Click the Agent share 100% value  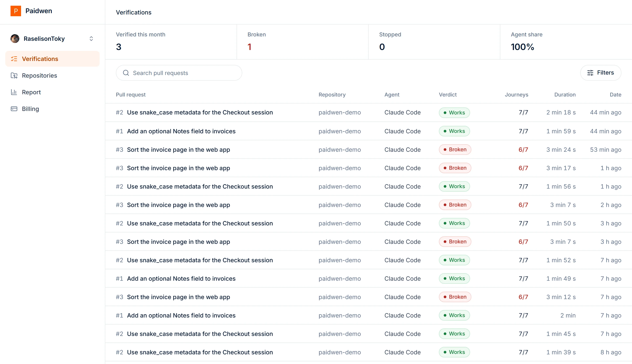(522, 47)
